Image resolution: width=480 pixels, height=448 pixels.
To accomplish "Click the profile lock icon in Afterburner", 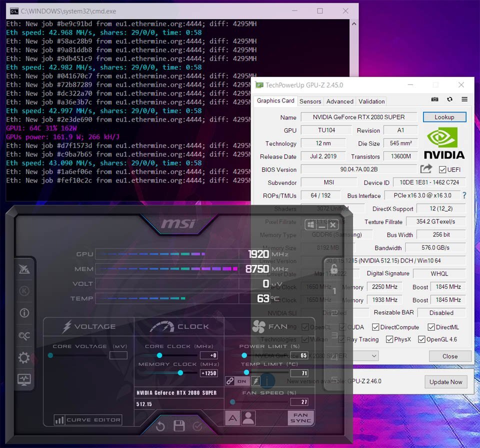I will [334, 269].
